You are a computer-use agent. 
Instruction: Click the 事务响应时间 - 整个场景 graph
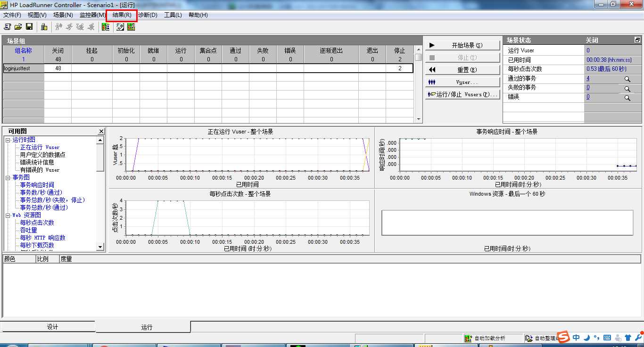tap(507, 157)
